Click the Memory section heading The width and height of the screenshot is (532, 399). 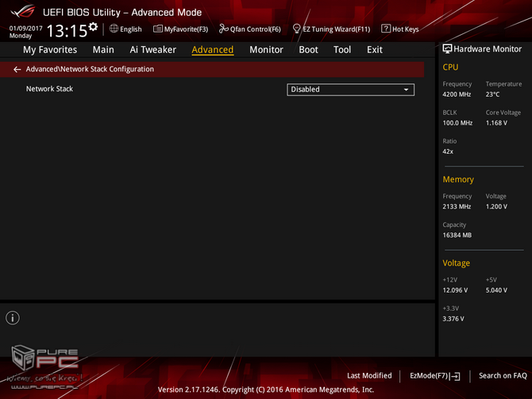point(458,179)
